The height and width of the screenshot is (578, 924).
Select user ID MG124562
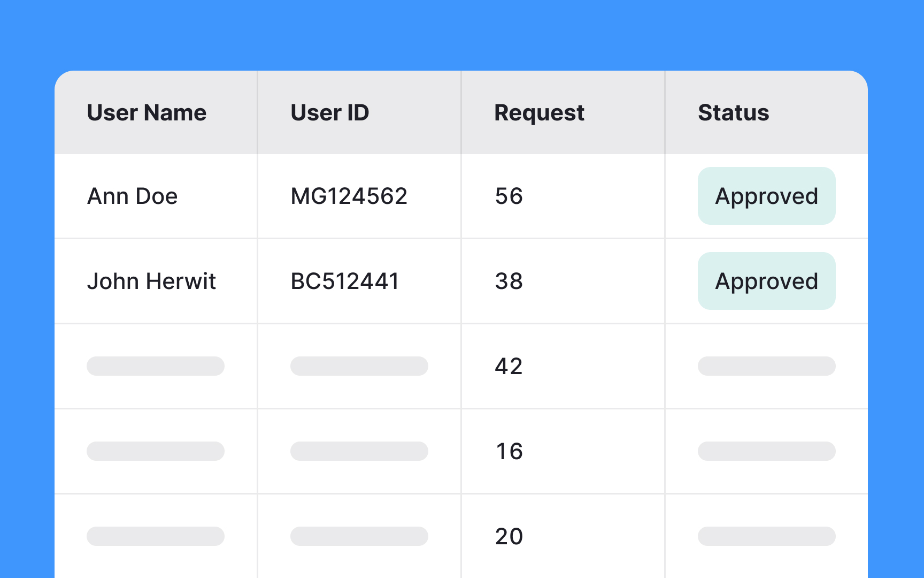(x=348, y=196)
